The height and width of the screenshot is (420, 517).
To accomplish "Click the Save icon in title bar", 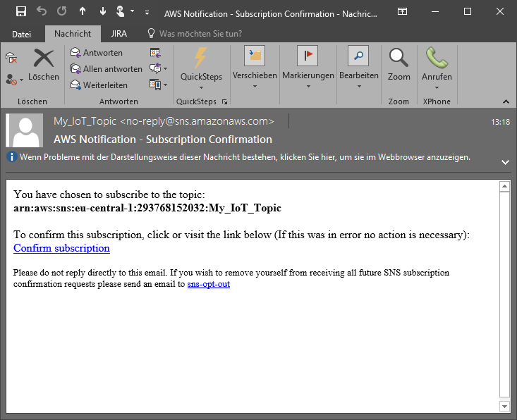I will [21, 11].
